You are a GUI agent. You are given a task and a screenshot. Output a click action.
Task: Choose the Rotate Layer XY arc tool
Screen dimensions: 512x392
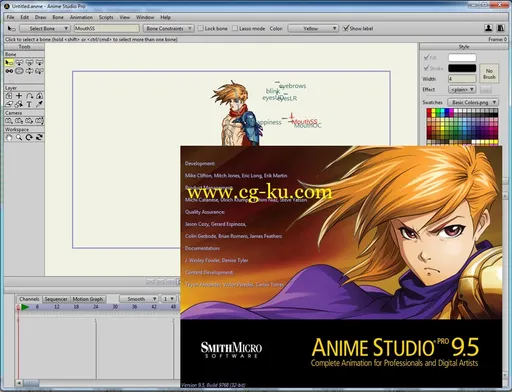pos(29,96)
